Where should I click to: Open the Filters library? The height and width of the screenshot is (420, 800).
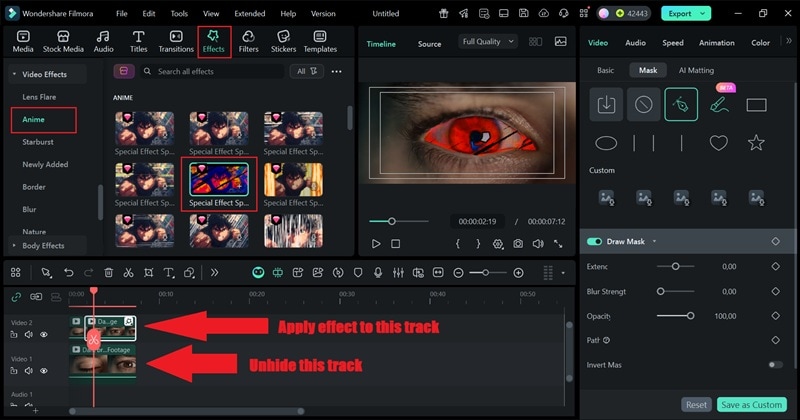[248, 41]
